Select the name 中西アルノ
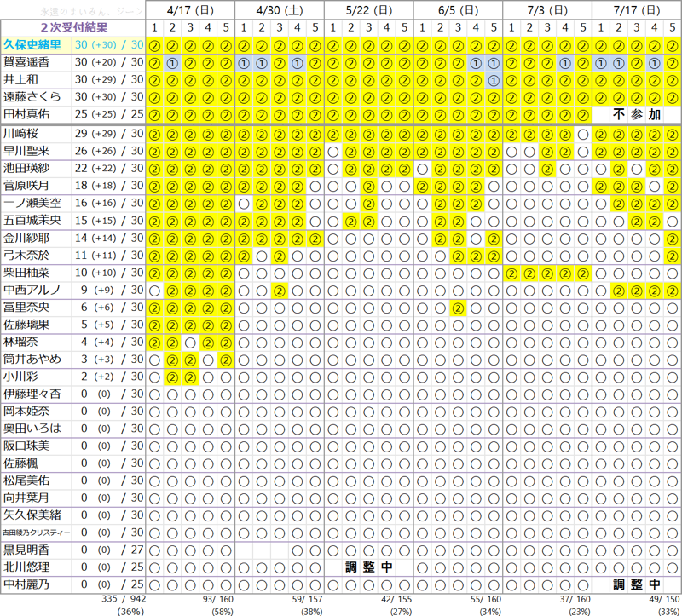Image resolution: width=682 pixels, height=616 pixels. (32, 290)
